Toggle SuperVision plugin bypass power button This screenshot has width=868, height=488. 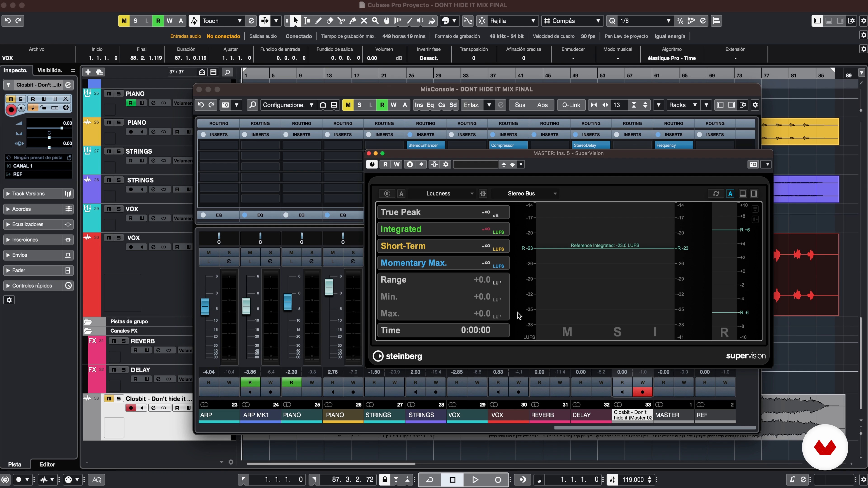(372, 164)
